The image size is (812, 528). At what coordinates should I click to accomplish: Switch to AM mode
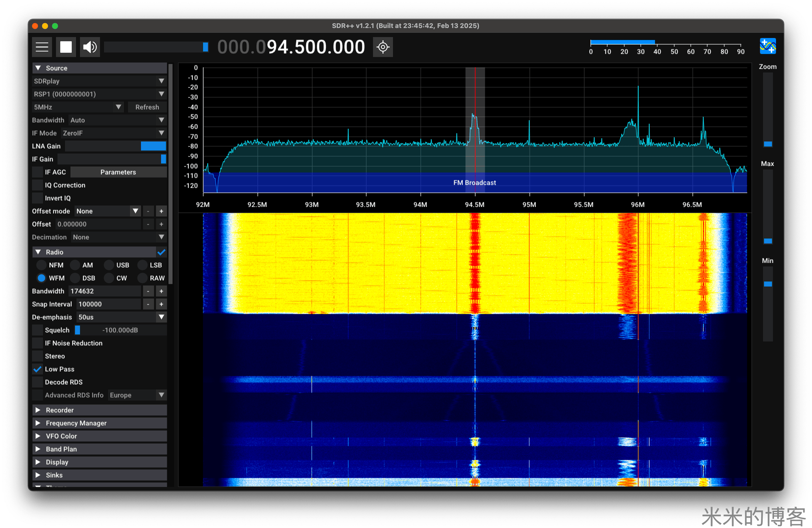[75, 265]
